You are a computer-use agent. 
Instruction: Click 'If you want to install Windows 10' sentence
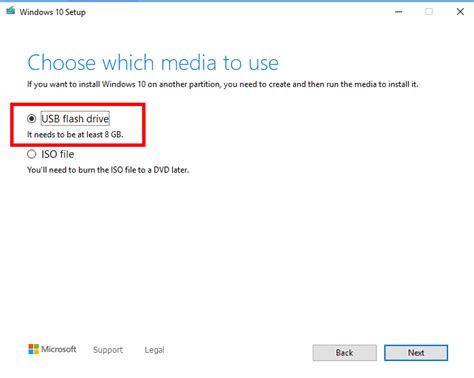222,84
